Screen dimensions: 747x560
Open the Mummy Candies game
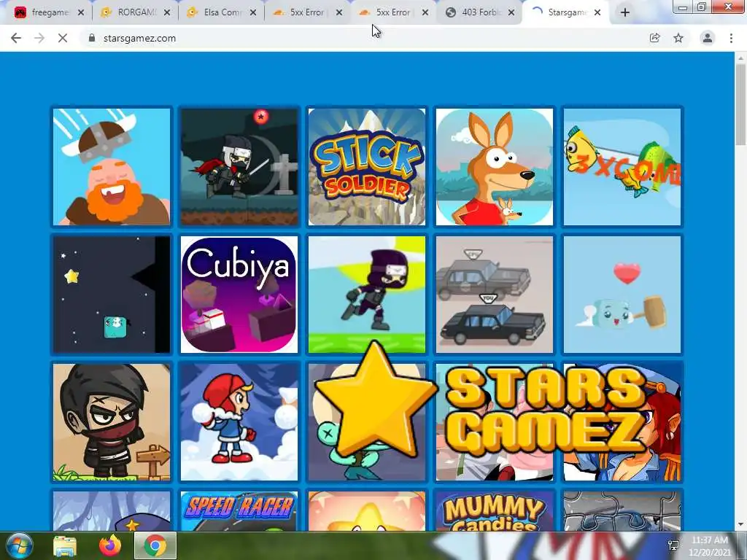pyautogui.click(x=495, y=511)
